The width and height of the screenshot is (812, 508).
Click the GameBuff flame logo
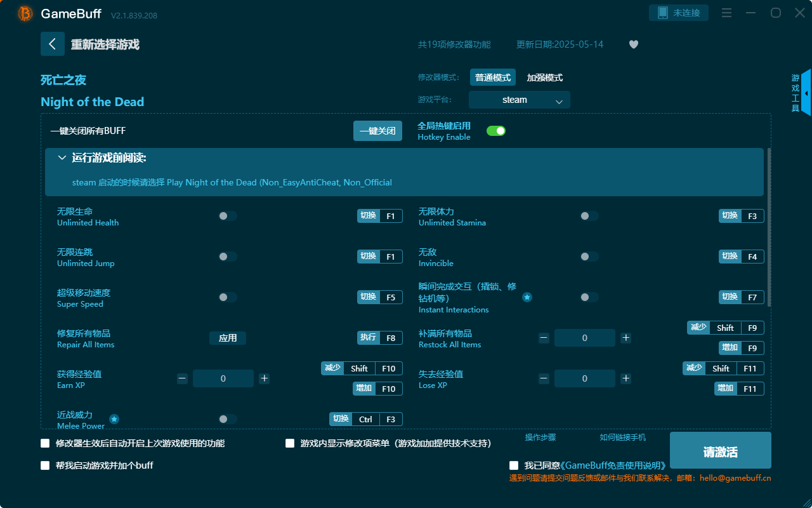[x=24, y=13]
